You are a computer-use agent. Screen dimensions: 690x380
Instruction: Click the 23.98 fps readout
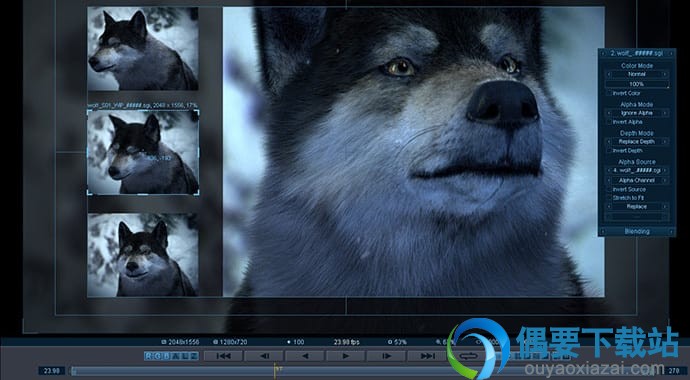[x=346, y=342]
